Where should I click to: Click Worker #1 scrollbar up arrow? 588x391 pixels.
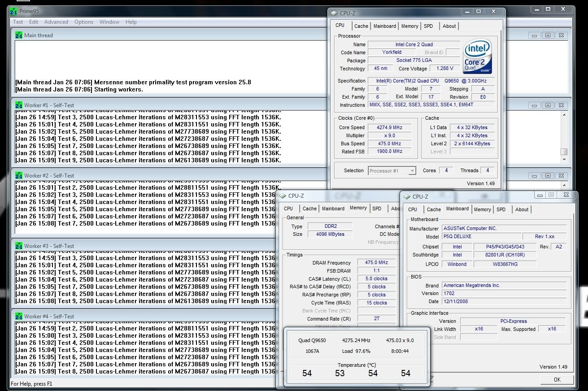564,114
